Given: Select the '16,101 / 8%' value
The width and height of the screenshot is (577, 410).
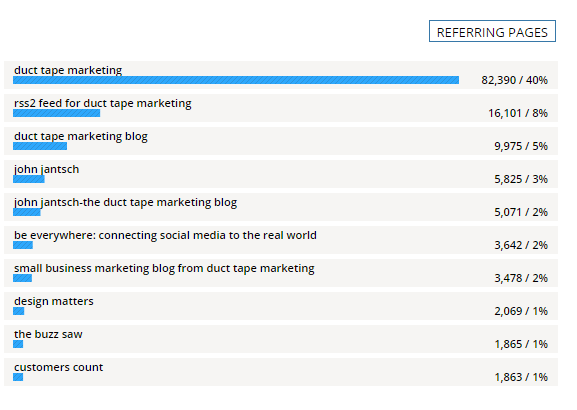Looking at the screenshot, I should pos(518,113).
